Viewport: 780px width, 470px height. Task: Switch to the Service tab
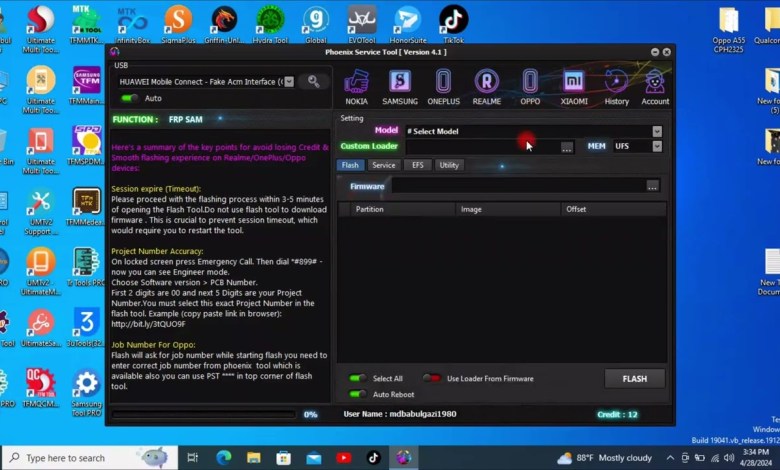383,165
